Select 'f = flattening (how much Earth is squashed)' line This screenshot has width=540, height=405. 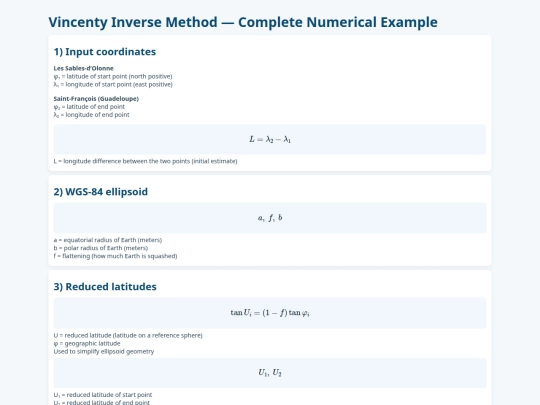pos(115,256)
